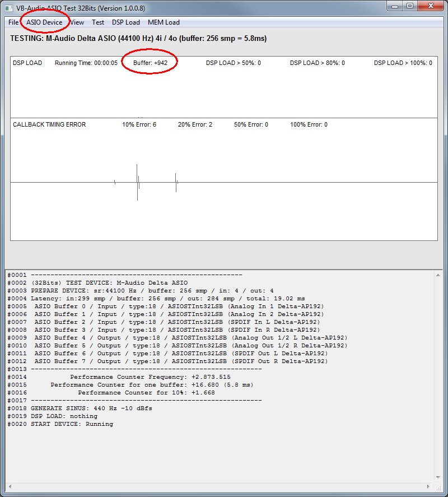Close the ASIO Test window
This screenshot has height=497, width=448.
tap(431, 6)
